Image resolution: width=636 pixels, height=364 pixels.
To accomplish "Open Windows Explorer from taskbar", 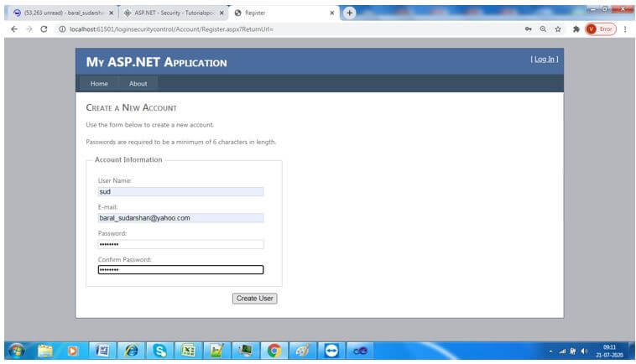I will (x=45, y=351).
